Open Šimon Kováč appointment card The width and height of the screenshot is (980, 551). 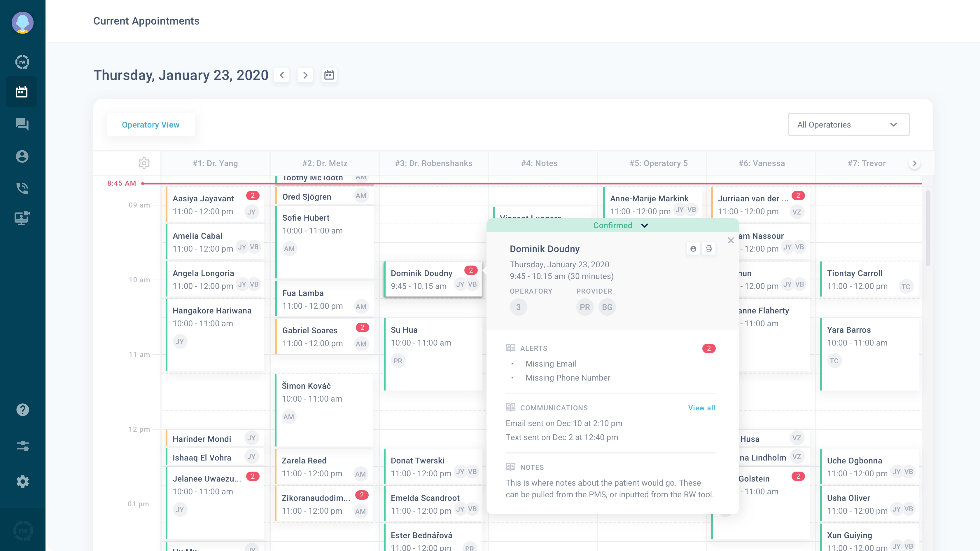(x=325, y=410)
